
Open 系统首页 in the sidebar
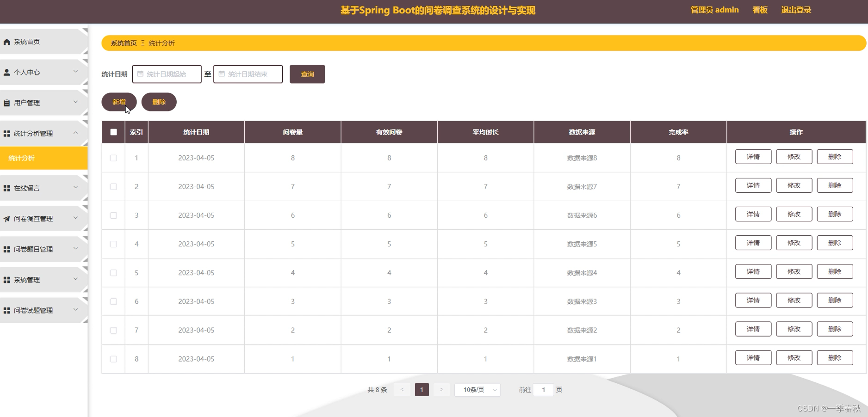[x=43, y=42]
